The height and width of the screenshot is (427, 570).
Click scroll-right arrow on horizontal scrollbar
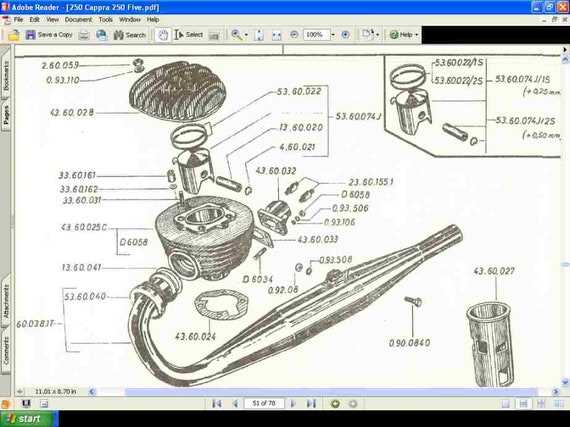point(555,392)
